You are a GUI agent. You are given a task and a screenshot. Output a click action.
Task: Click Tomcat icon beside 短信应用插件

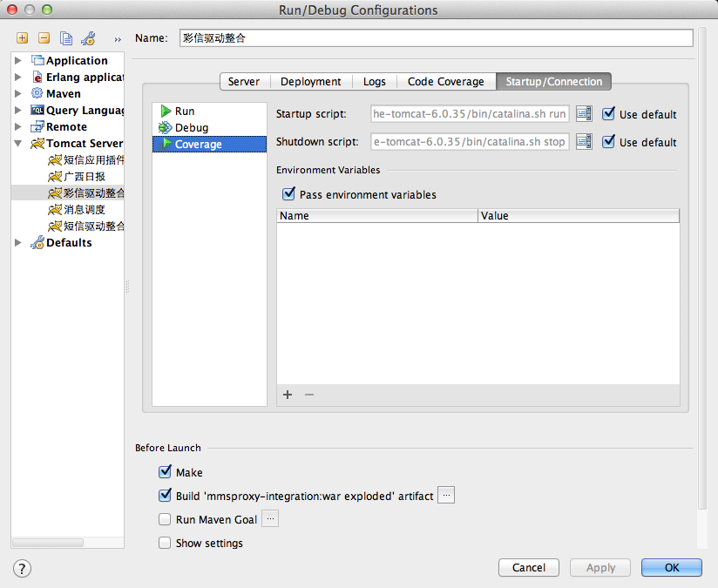point(55,159)
